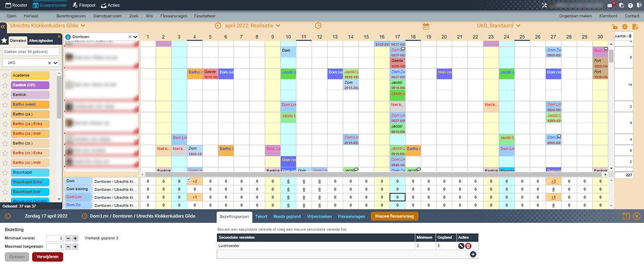
Task: Open the orange settings gear icon
Action: tap(625, 27)
